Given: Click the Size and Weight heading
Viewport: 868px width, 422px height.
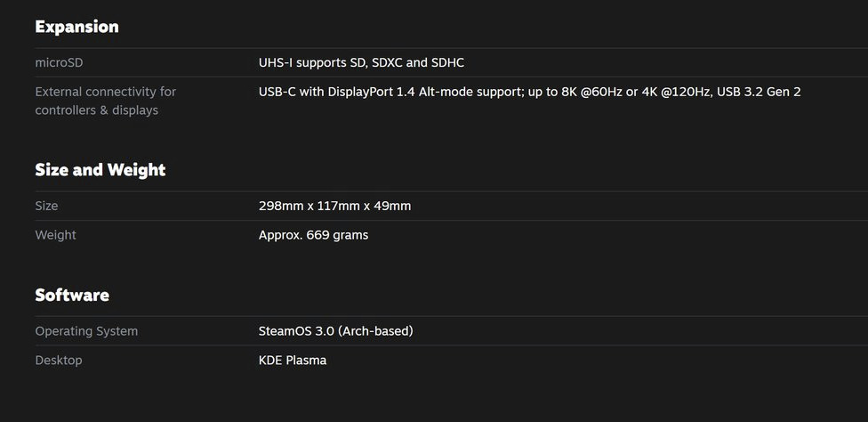Looking at the screenshot, I should click(100, 170).
